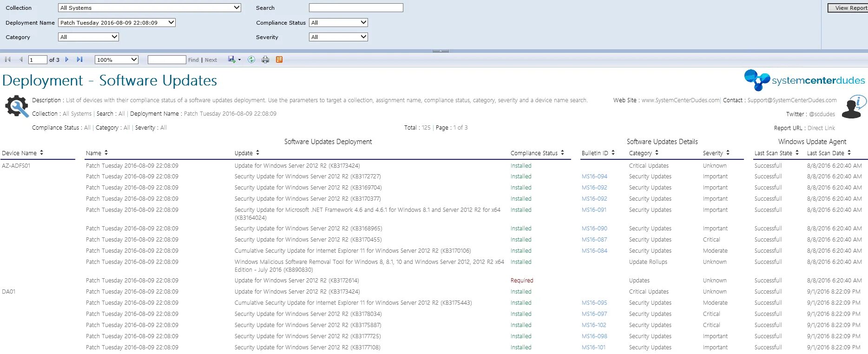
Task: Refresh the report
Action: 251,59
